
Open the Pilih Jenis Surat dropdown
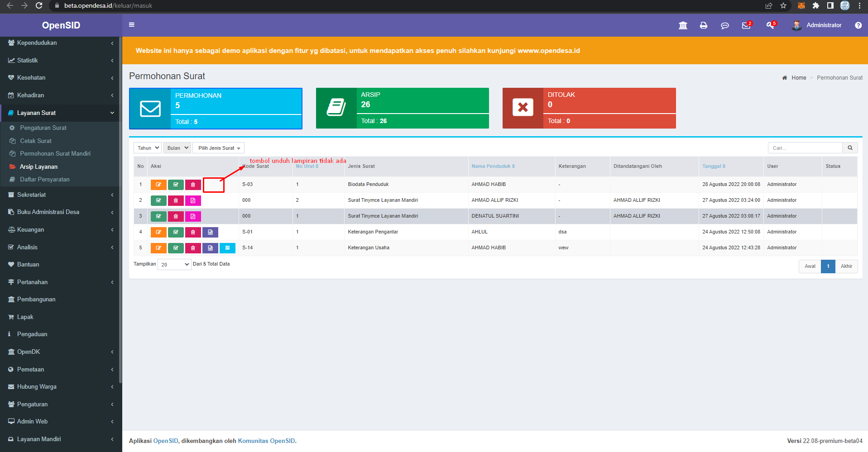pos(218,148)
